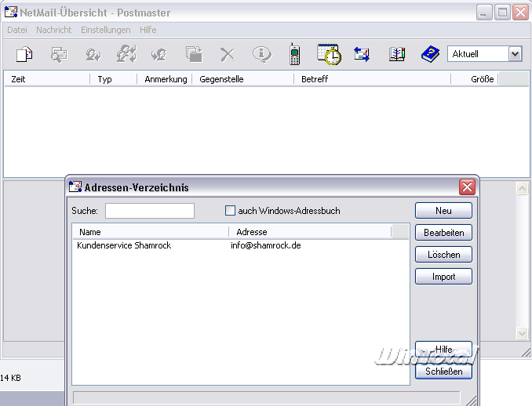Click the reply-to-sender people icon
This screenshot has height=406, width=532.
point(93,54)
